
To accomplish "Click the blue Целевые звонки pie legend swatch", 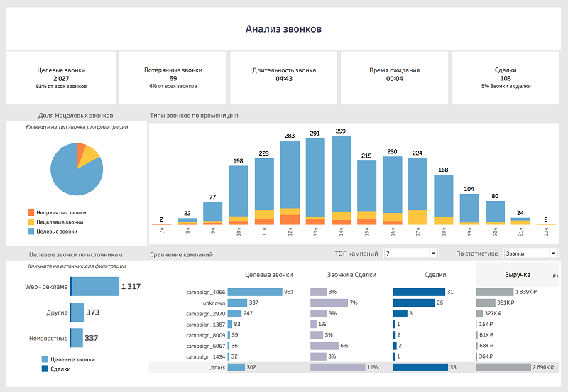I will click(x=31, y=232).
